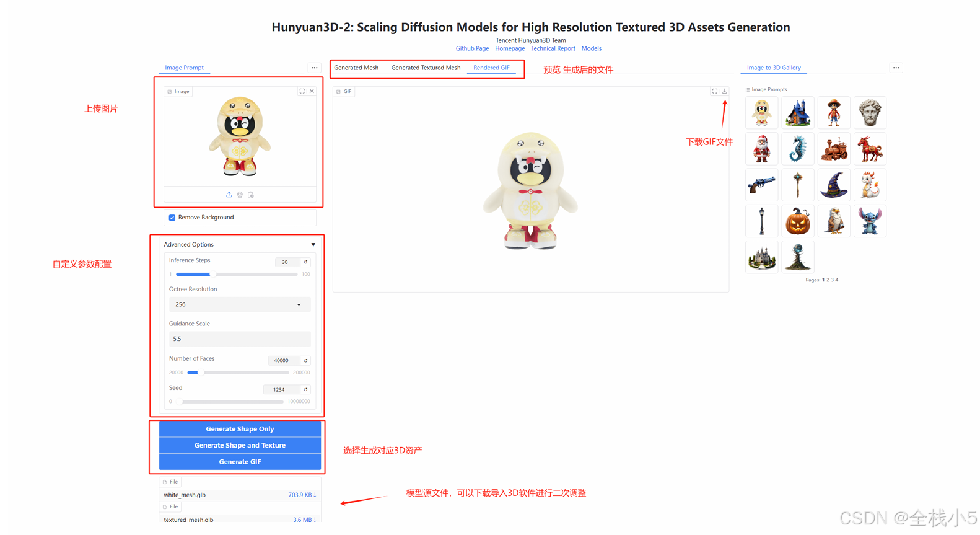Click Generate Shape and Texture button
This screenshot has width=980, height=535.
240,445
